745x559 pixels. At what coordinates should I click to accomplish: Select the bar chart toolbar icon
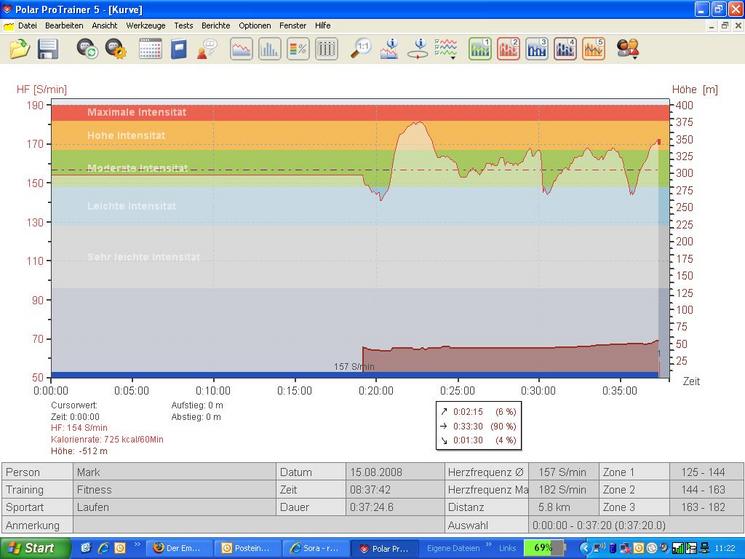269,48
